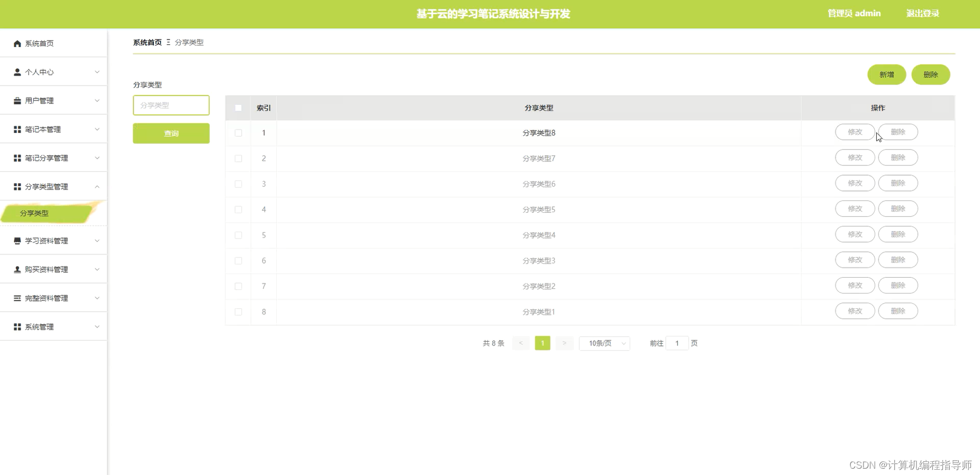980x475 pixels.
Task: Click the 新增 button
Action: click(x=887, y=75)
